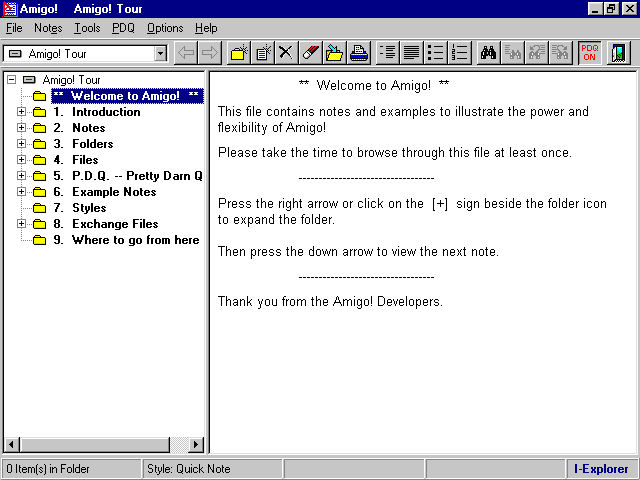Click the new note toolbar icon

263,53
